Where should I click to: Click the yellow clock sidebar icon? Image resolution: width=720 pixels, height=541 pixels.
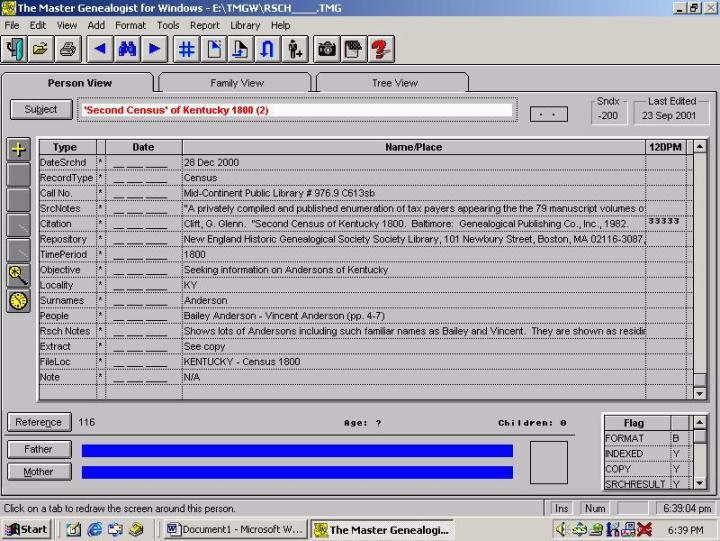coord(18,301)
